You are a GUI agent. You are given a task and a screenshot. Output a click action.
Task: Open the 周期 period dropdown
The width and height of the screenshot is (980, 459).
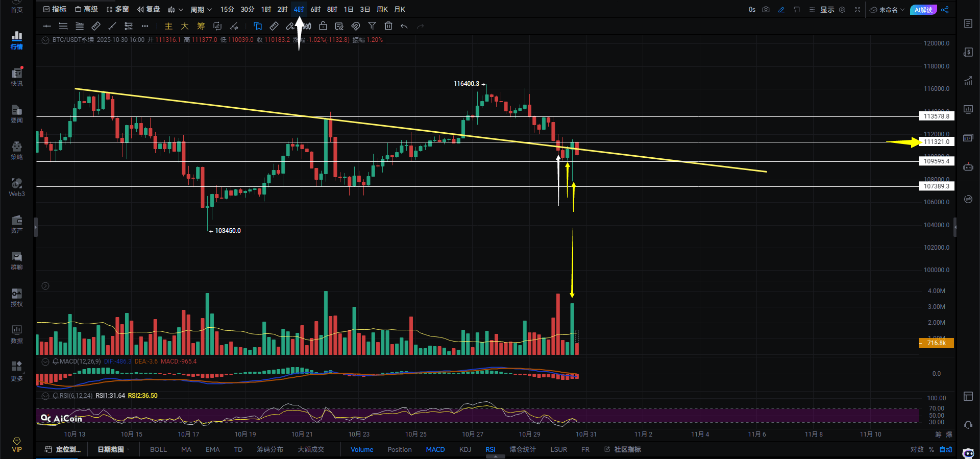click(201, 10)
